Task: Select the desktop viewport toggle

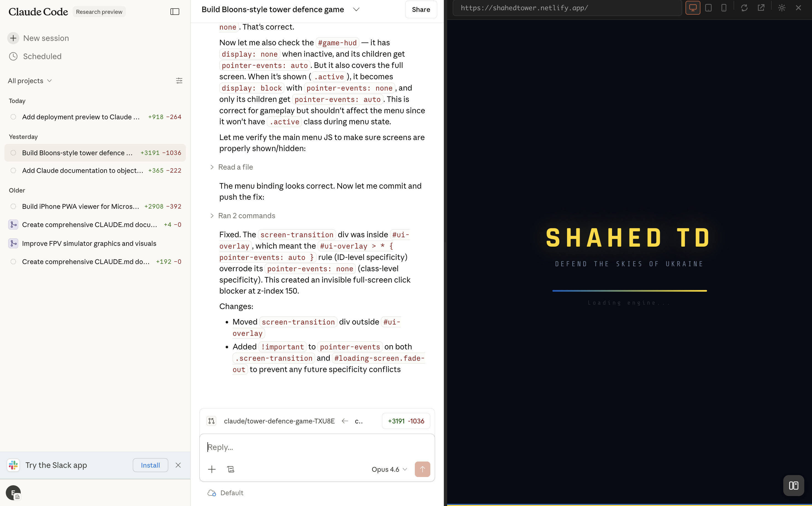Action: [x=693, y=8]
